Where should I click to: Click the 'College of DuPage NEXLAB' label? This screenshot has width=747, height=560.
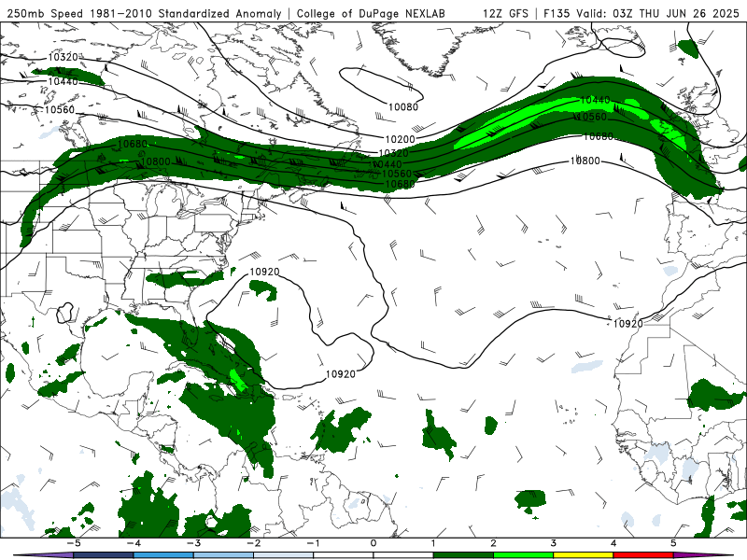[371, 13]
